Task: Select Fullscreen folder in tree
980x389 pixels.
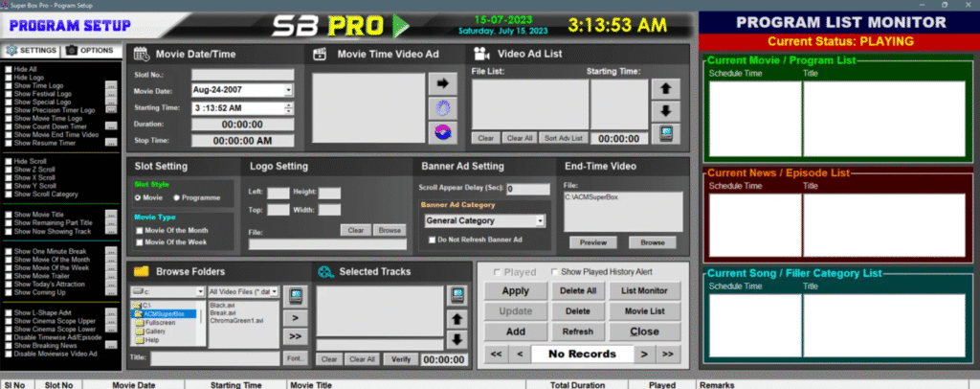Action: [160, 323]
